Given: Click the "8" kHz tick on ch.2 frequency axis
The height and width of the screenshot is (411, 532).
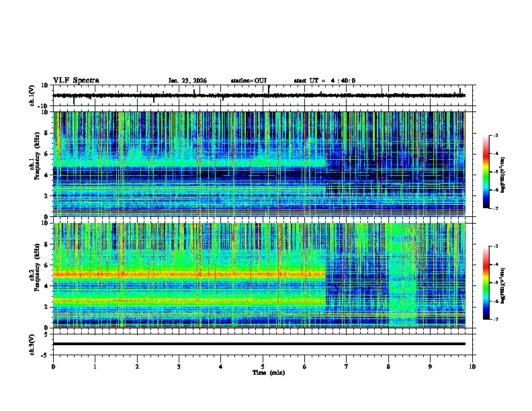Looking at the screenshot, I should point(47,244).
